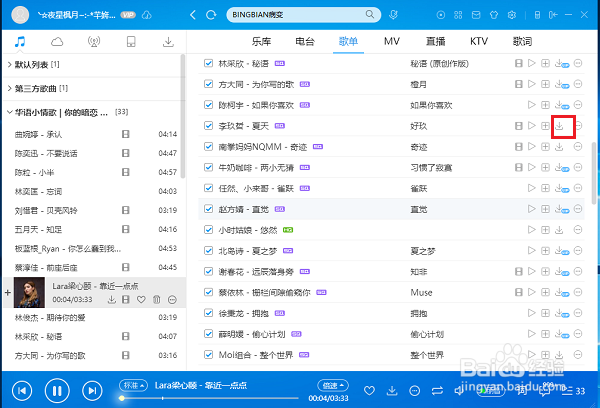The image size is (600, 408).
Task: Click the microphone song recognition icon
Action: click(x=393, y=15)
